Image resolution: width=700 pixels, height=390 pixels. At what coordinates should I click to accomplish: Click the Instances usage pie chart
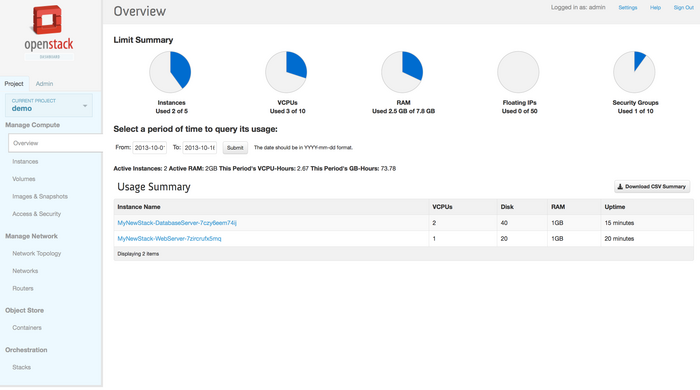coord(170,72)
